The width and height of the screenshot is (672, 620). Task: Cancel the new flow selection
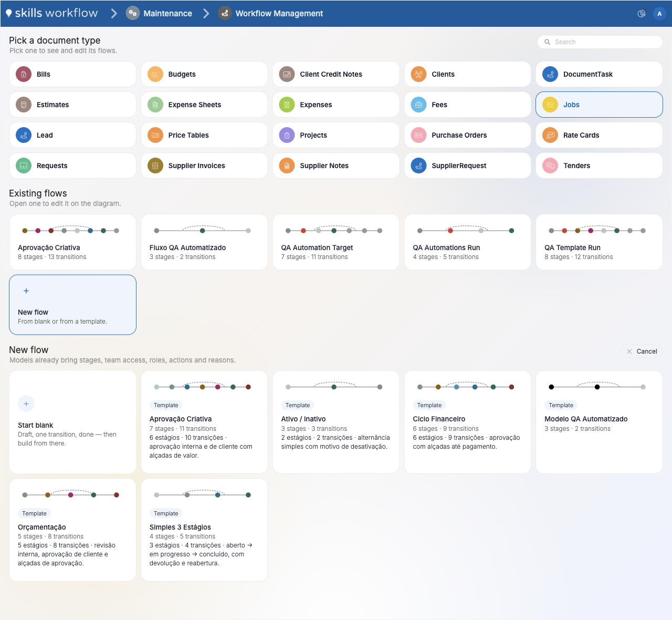tap(641, 352)
